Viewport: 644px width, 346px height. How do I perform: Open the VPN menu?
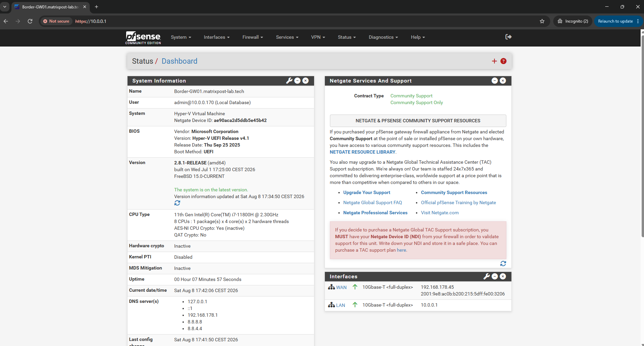pyautogui.click(x=318, y=37)
